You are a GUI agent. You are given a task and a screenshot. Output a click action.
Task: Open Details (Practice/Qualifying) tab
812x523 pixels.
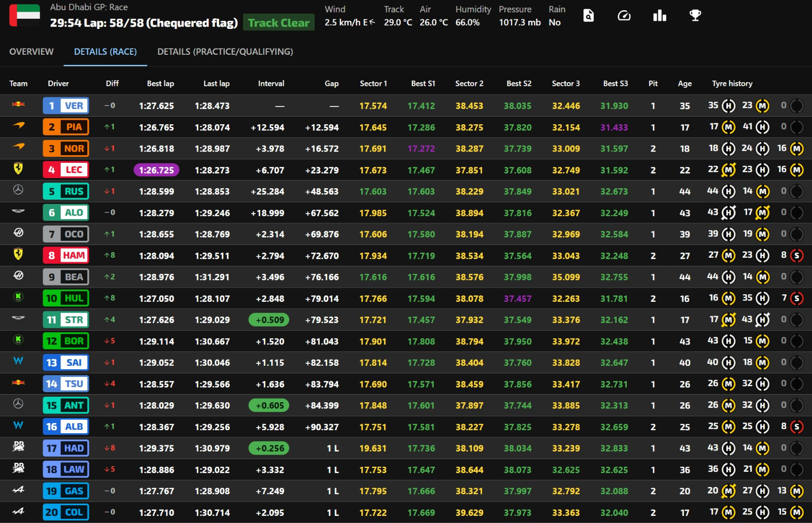pos(225,52)
